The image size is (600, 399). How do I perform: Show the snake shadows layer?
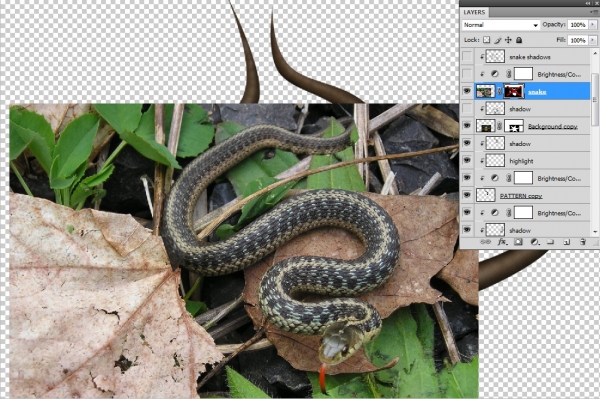pos(467,57)
